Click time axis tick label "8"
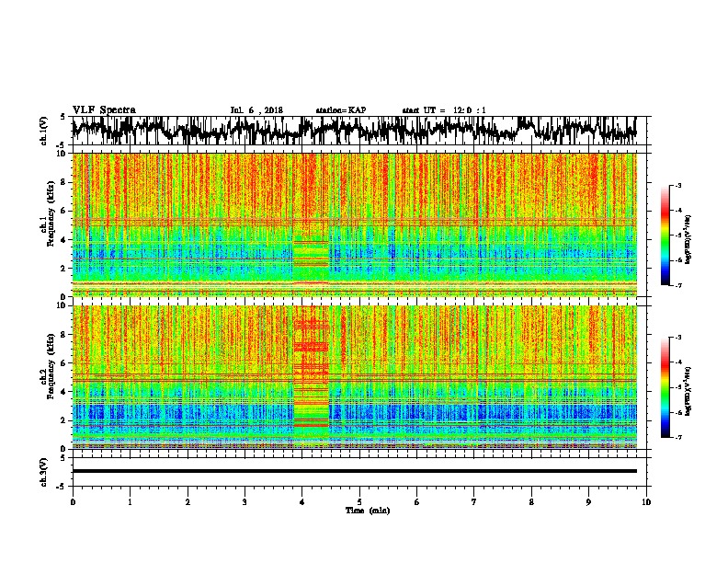This screenshot has width=728, height=563. click(531, 502)
